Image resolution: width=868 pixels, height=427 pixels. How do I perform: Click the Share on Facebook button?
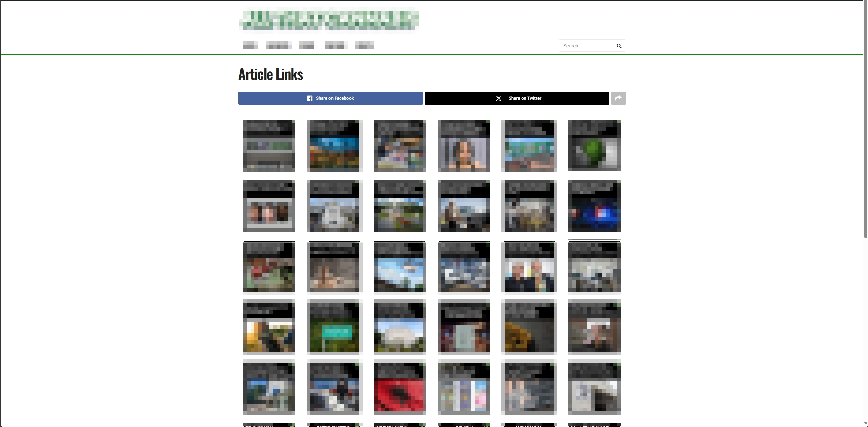click(330, 98)
